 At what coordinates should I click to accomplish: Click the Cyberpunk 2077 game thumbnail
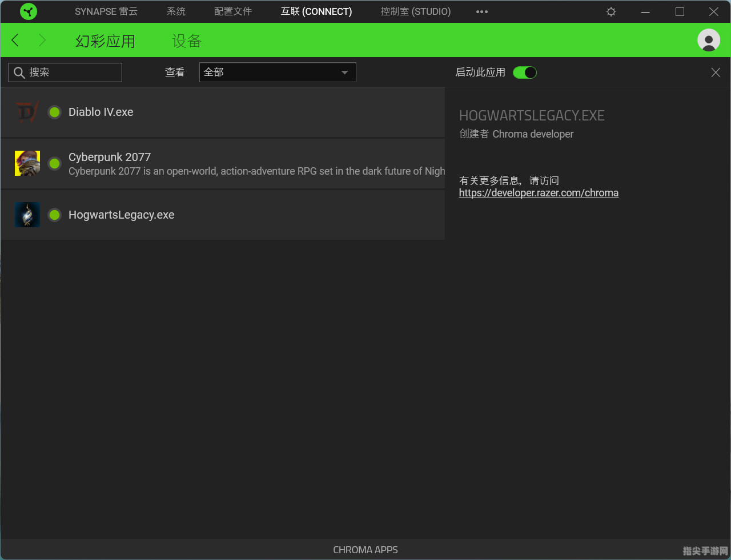27,163
